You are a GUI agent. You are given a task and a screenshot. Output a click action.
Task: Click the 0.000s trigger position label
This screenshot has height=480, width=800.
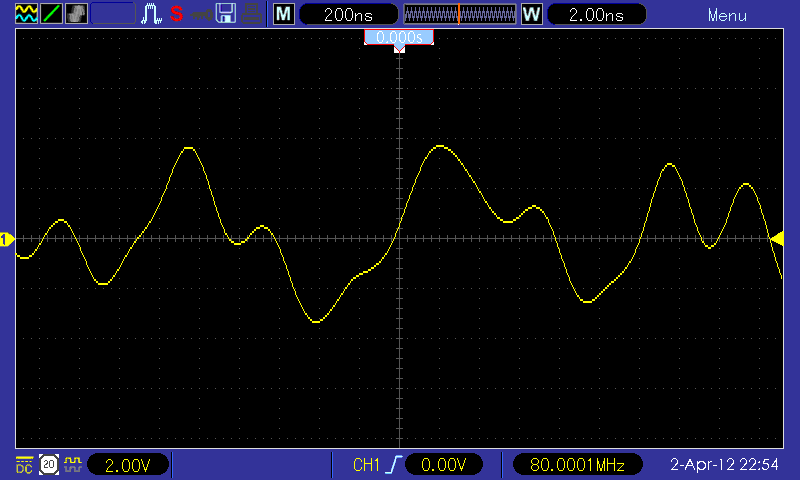pos(399,37)
